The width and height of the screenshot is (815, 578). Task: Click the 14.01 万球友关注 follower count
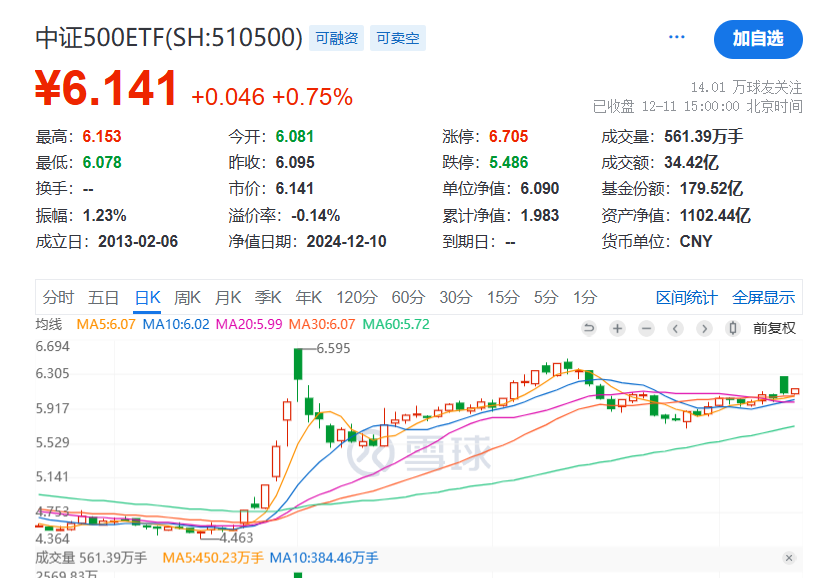pyautogui.click(x=746, y=87)
